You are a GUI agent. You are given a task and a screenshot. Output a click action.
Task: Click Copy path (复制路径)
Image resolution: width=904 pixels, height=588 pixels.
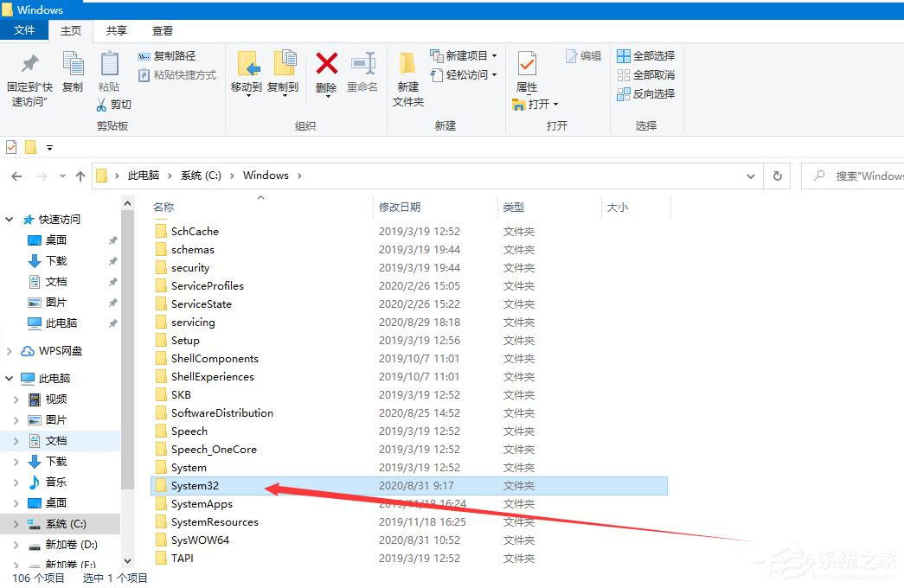click(167, 56)
